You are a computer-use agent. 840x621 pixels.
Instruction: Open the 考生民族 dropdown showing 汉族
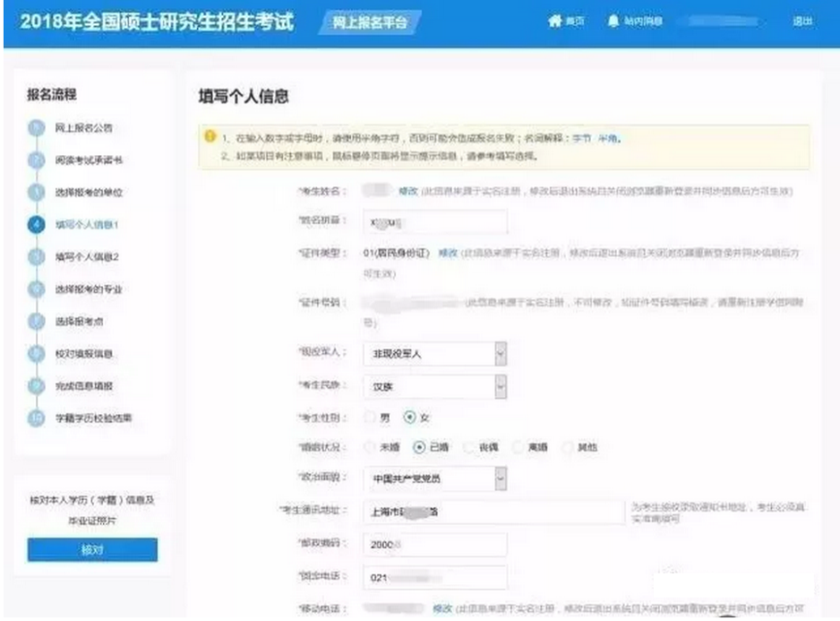500,385
